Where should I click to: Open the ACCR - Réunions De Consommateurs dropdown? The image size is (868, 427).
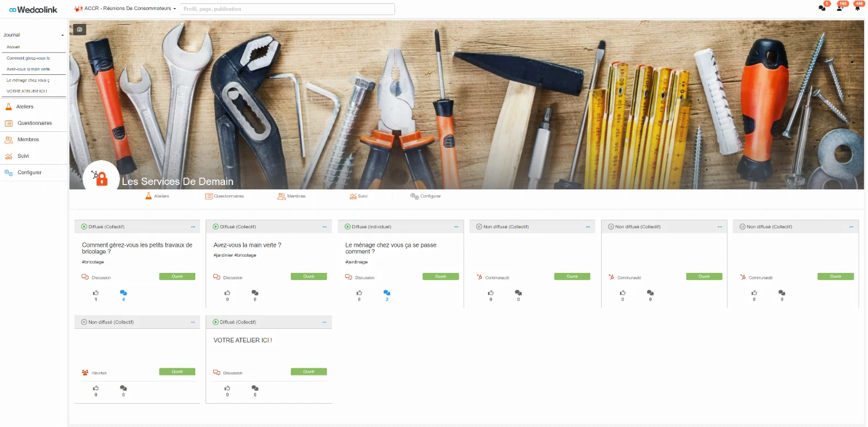pyautogui.click(x=125, y=9)
